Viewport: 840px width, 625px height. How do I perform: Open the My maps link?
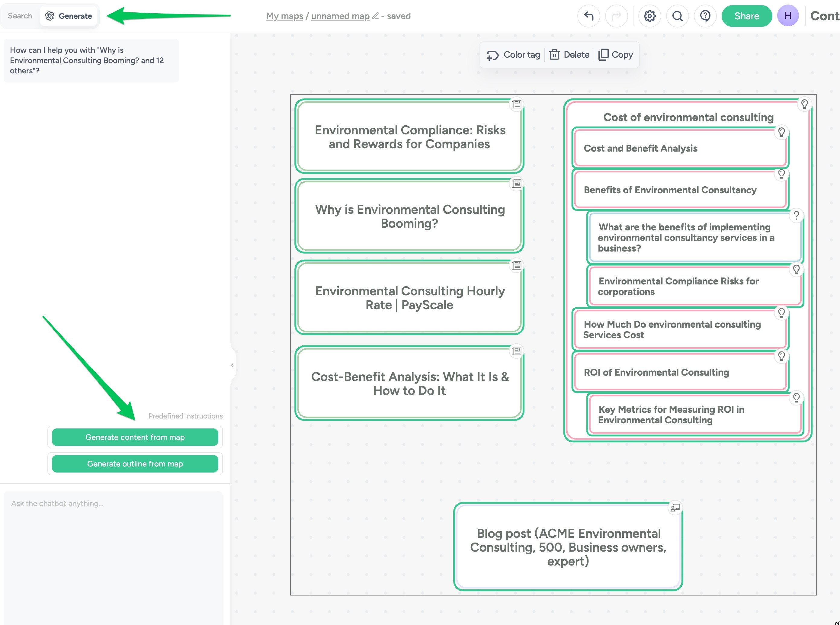284,16
